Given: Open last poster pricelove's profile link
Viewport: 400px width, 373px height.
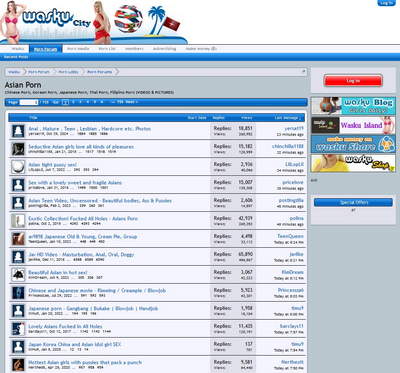Looking at the screenshot, I should coord(293,182).
